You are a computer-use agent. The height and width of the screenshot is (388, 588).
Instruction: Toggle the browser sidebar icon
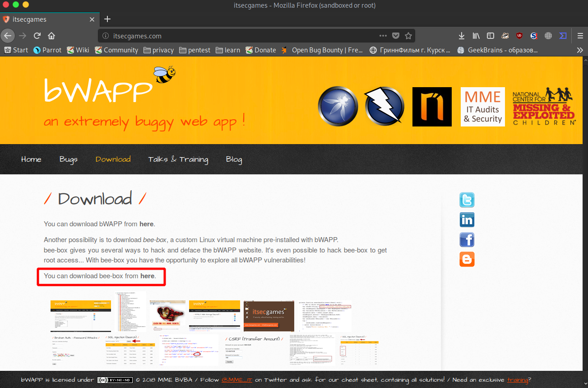[491, 36]
